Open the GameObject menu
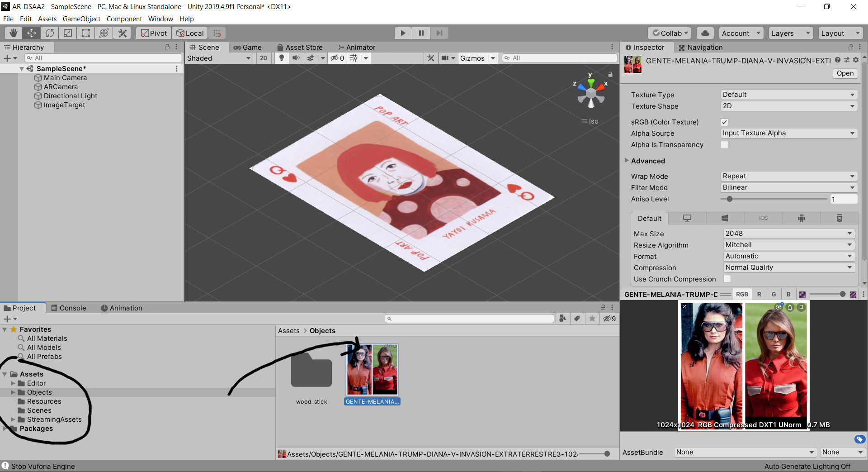This screenshot has width=868, height=472. [x=81, y=19]
